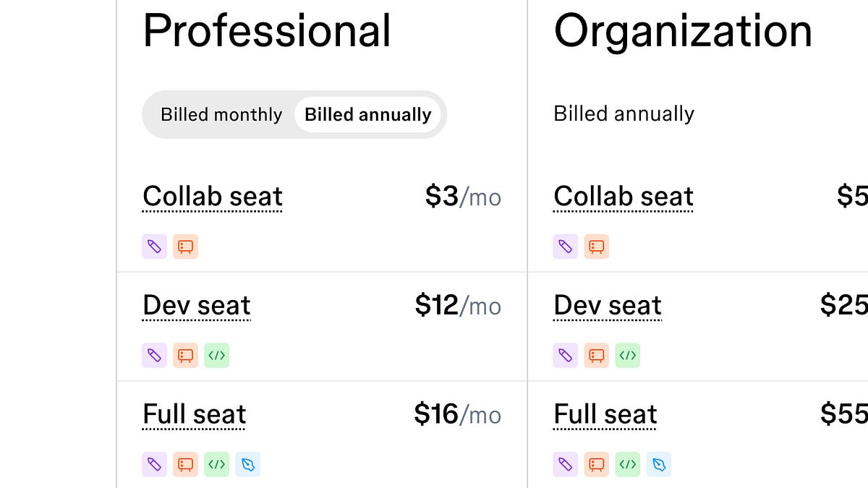Click the purple pencil icon under Organization Collab seat

coord(565,247)
